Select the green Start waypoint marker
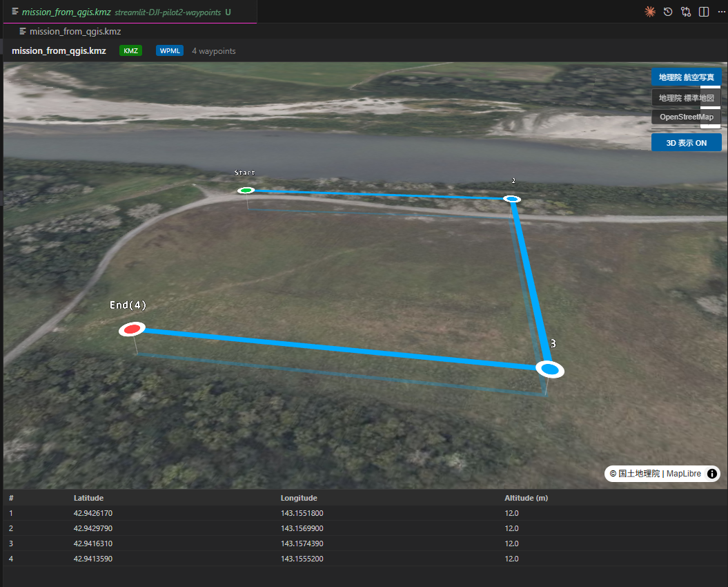This screenshot has height=587, width=728. [246, 190]
